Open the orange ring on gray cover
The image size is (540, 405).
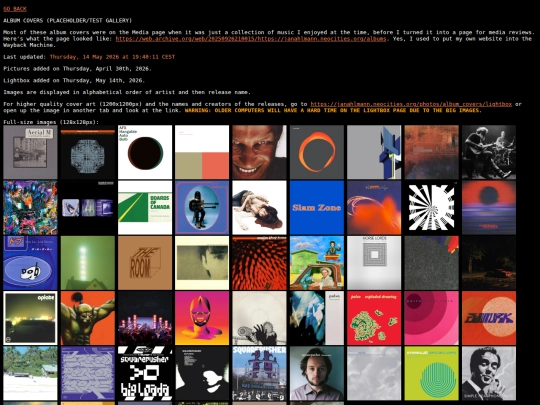317,152
